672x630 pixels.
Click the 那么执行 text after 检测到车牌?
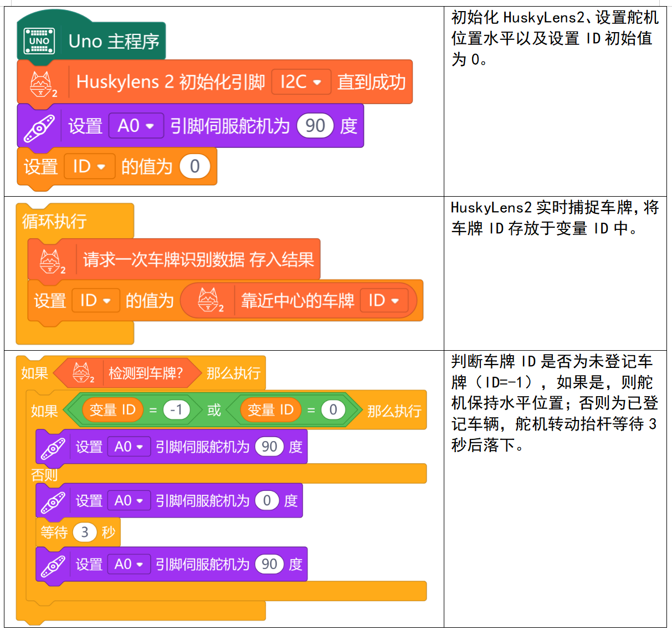[233, 373]
